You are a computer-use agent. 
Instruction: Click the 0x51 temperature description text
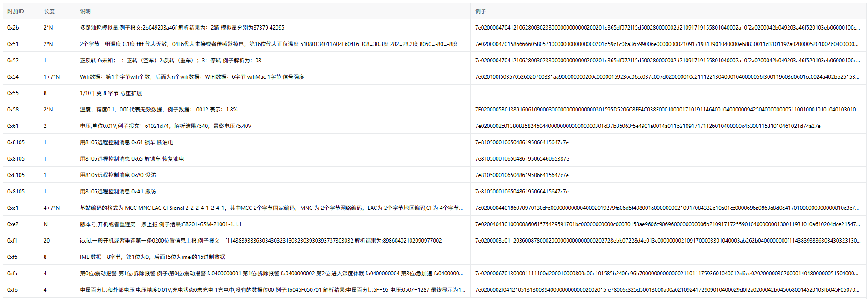(268, 44)
